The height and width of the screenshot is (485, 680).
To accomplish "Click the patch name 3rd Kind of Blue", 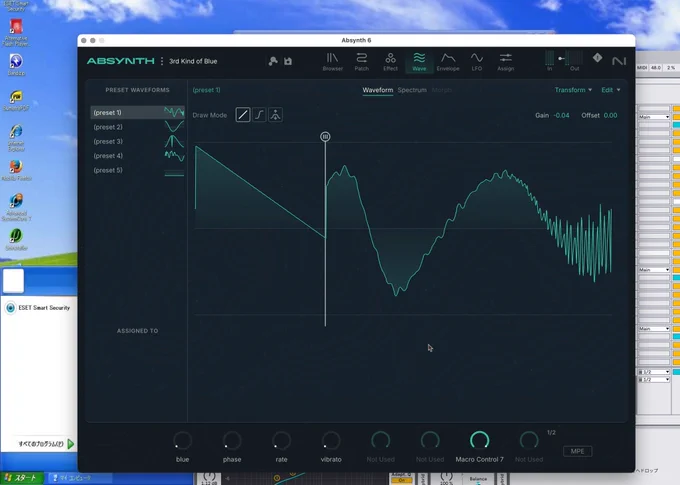I will [193, 61].
